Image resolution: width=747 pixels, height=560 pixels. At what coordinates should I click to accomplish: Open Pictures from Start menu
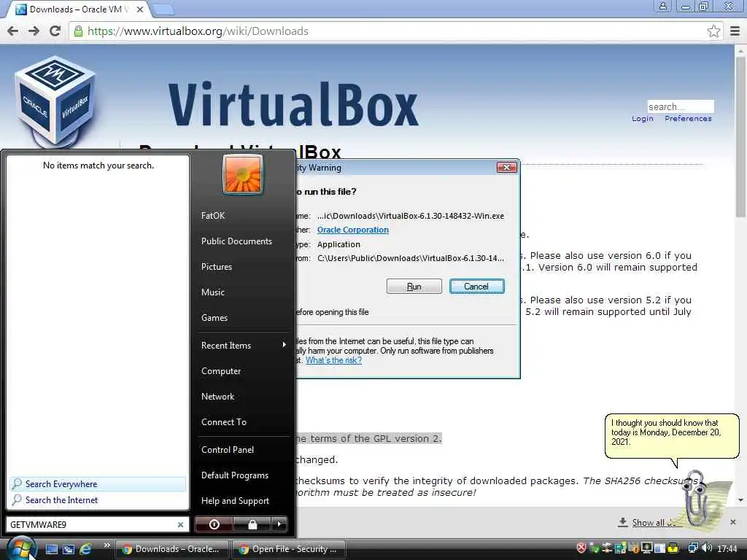pos(216,267)
